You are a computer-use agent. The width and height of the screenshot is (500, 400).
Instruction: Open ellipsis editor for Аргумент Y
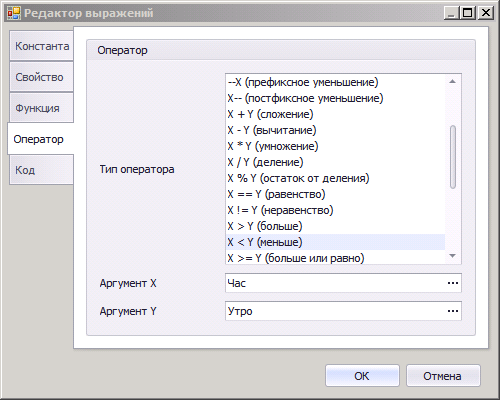tap(453, 311)
